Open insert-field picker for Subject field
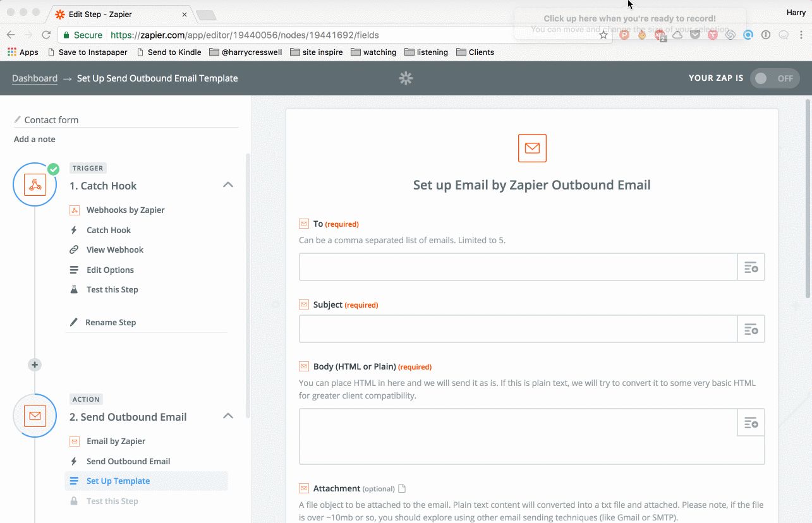 [x=751, y=329]
